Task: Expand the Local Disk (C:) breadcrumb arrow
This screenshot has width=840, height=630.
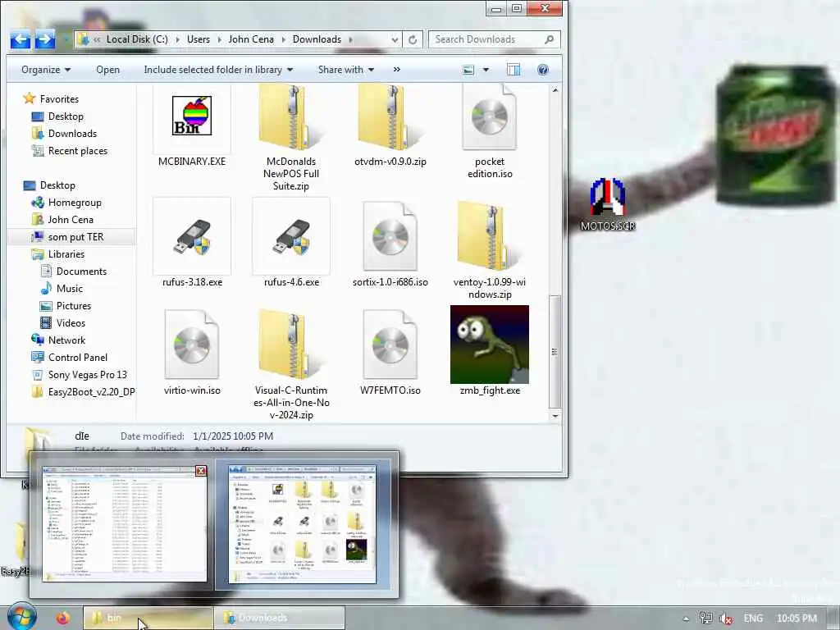Action: click(177, 39)
